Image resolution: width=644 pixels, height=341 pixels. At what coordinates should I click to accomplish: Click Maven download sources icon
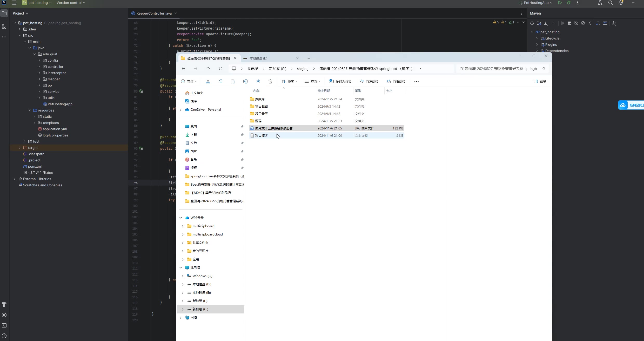(x=546, y=23)
